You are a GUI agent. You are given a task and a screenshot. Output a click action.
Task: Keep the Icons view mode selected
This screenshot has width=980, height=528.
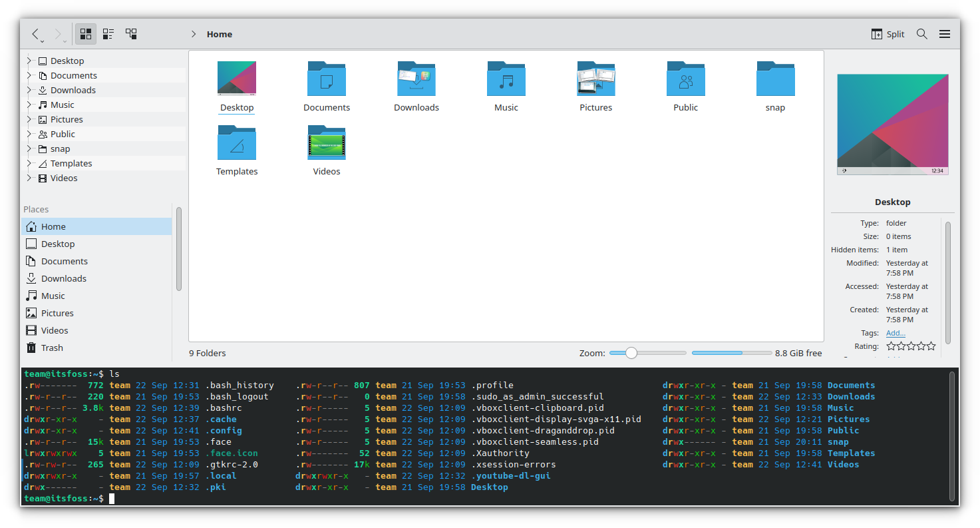(x=85, y=33)
